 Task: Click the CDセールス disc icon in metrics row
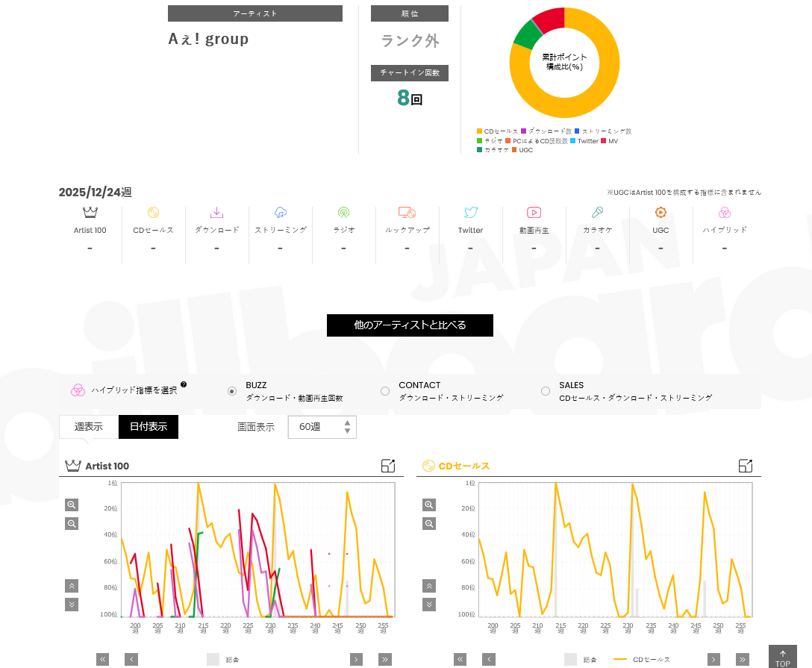(x=153, y=212)
